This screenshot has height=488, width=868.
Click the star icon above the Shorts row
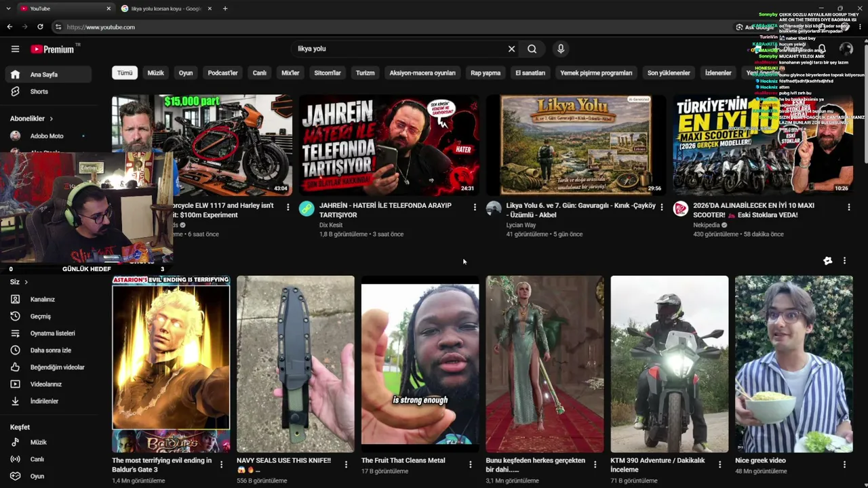[x=827, y=260]
